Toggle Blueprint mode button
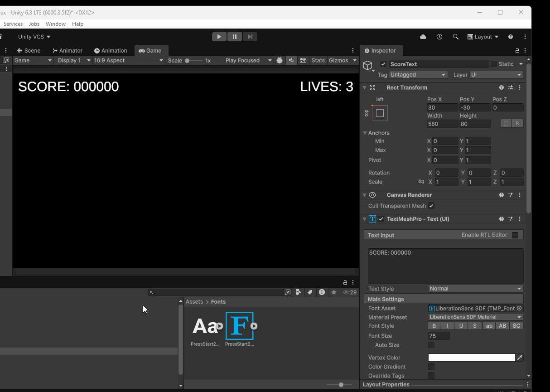Image resolution: width=550 pixels, height=392 pixels. pos(506,123)
